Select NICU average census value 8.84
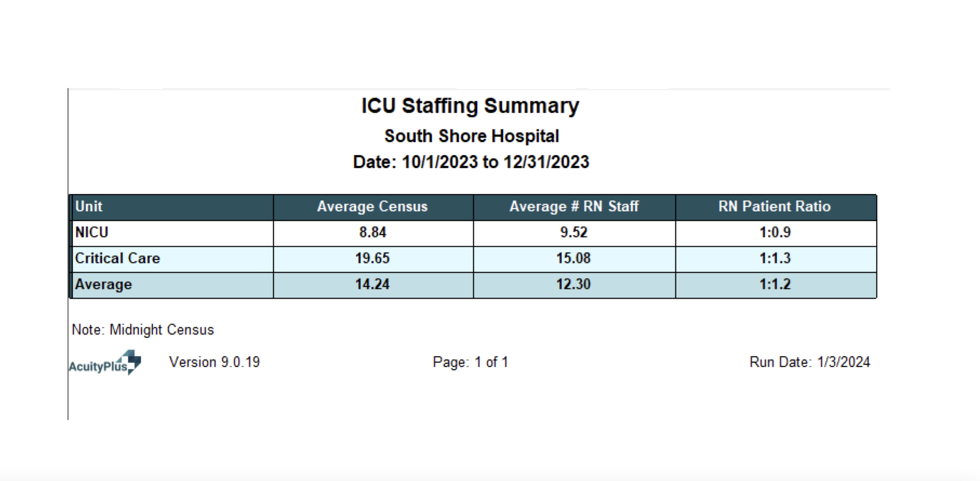Screen dimensions: 980x481 [372, 233]
